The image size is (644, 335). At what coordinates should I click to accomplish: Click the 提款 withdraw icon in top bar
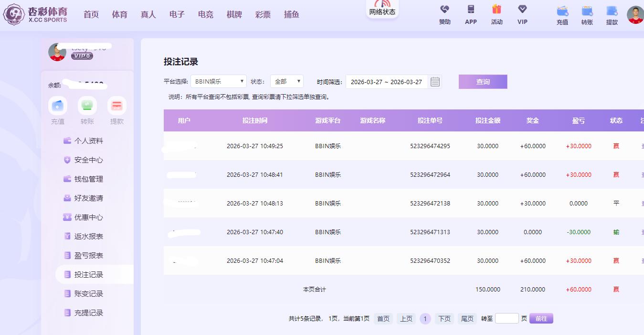tap(612, 11)
